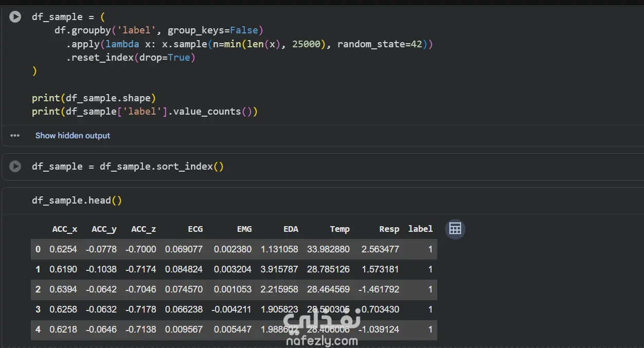The height and width of the screenshot is (348, 644).
Task: Click Temp value 28.785126
Action: pyautogui.click(x=328, y=269)
